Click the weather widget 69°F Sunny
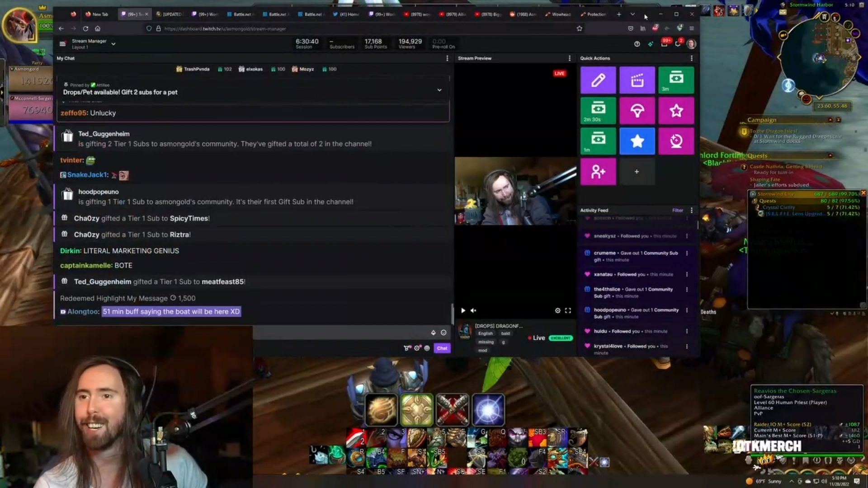The width and height of the screenshot is (868, 488). pos(763,481)
